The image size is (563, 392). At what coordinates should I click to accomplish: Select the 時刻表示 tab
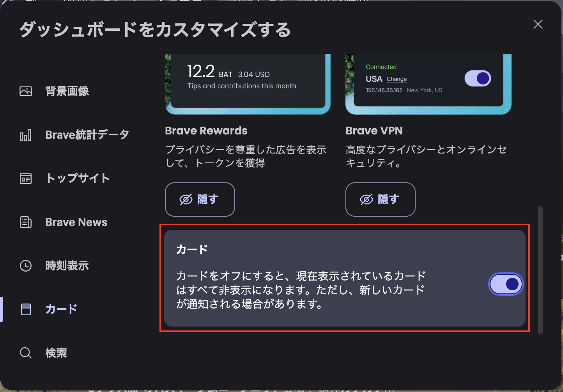pyautogui.click(x=67, y=266)
